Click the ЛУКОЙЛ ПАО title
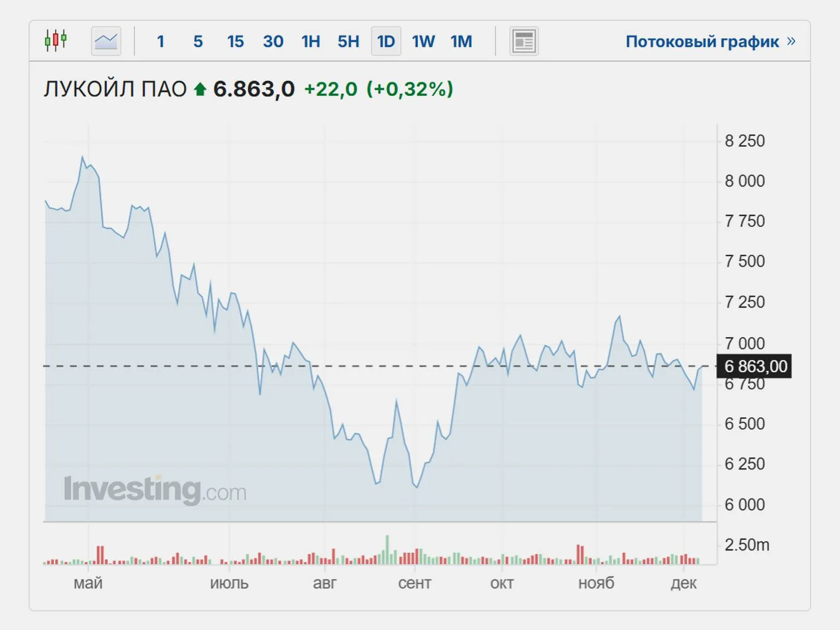This screenshot has height=630, width=840. coord(115,89)
